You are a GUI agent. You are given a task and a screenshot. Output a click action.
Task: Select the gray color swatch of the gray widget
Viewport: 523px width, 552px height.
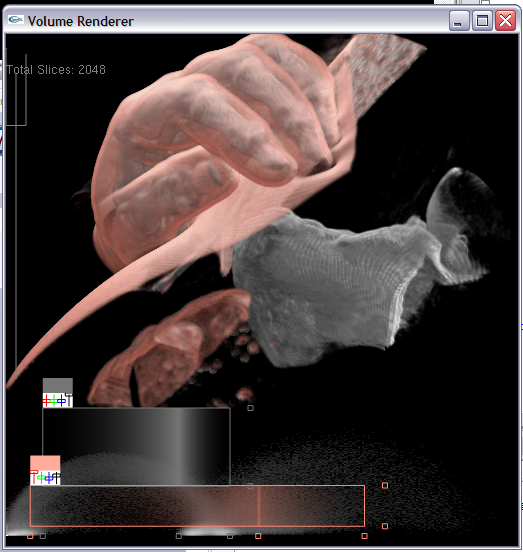58,385
